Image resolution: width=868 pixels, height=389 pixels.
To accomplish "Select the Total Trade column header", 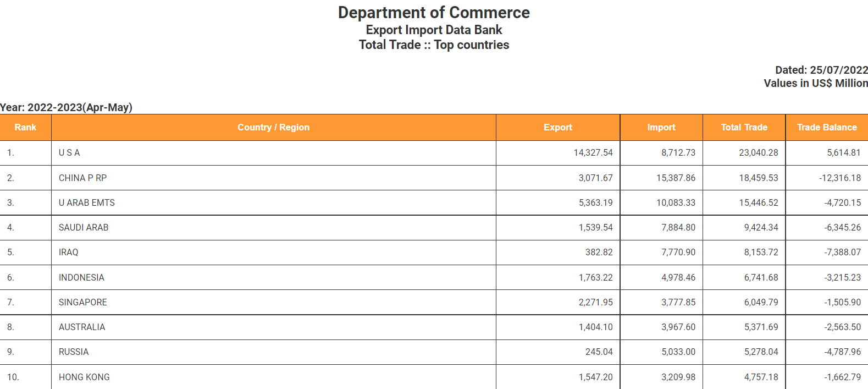I will (744, 127).
